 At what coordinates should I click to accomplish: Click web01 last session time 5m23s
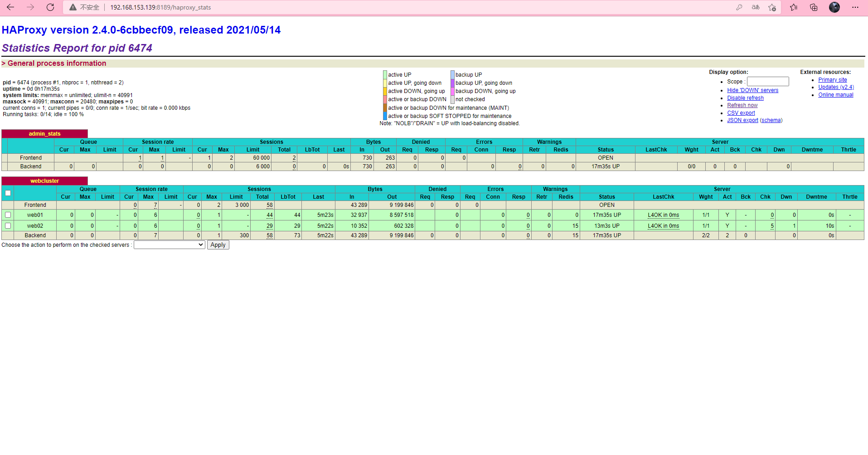pos(325,215)
